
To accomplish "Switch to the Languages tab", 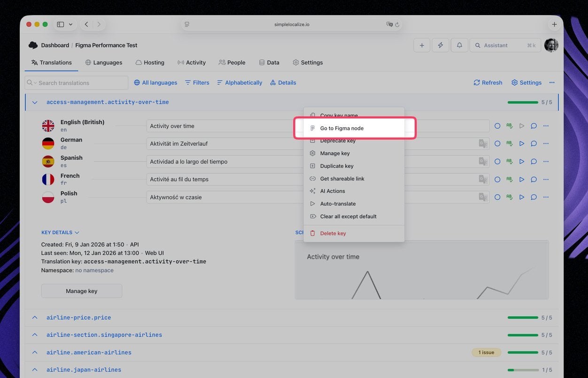I will (x=104, y=62).
